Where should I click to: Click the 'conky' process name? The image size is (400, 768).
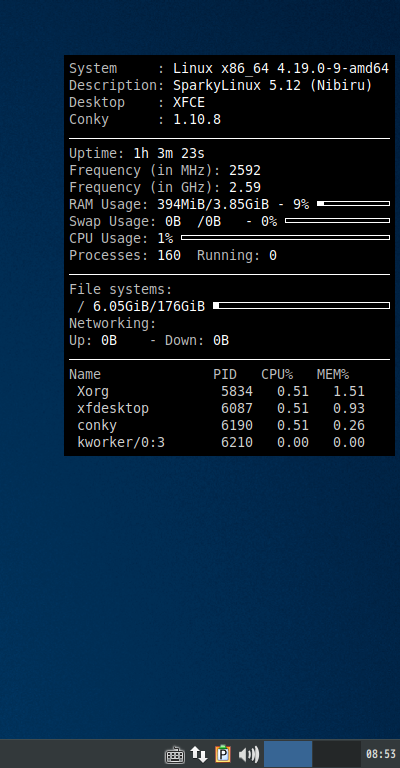pos(97,426)
